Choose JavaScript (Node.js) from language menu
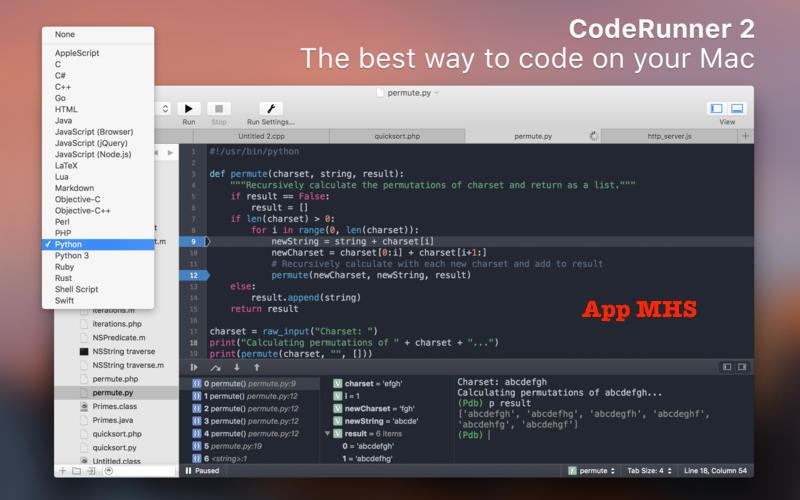Viewport: 800px width, 500px height. (x=98, y=154)
